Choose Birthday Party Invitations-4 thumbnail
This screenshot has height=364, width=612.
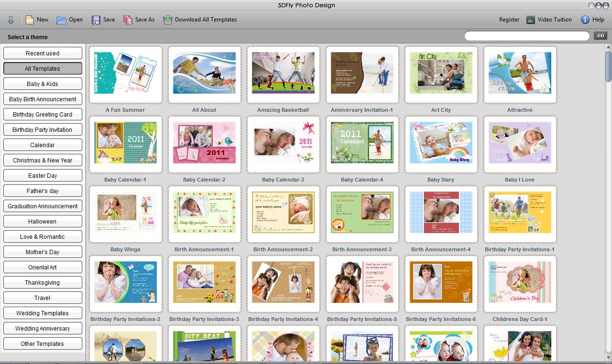coord(284,284)
